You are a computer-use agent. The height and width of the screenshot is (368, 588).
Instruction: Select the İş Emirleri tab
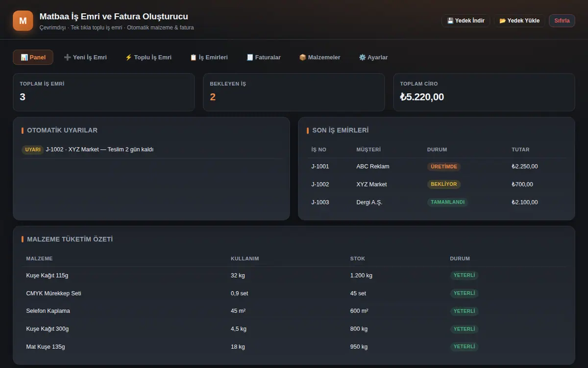(209, 57)
